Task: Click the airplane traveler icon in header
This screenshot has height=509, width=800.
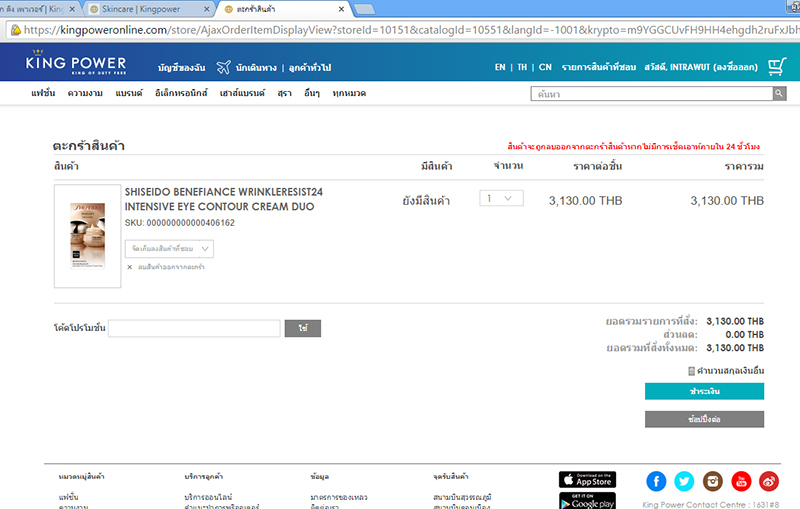Action: click(222, 67)
